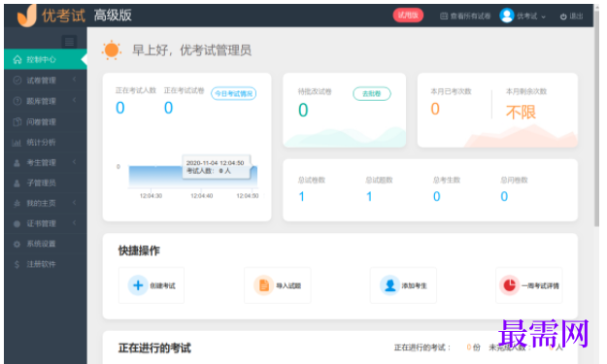Screen dimensions: 607x364
Task: Click the orange sun icon beside greeting
Action: (112, 50)
